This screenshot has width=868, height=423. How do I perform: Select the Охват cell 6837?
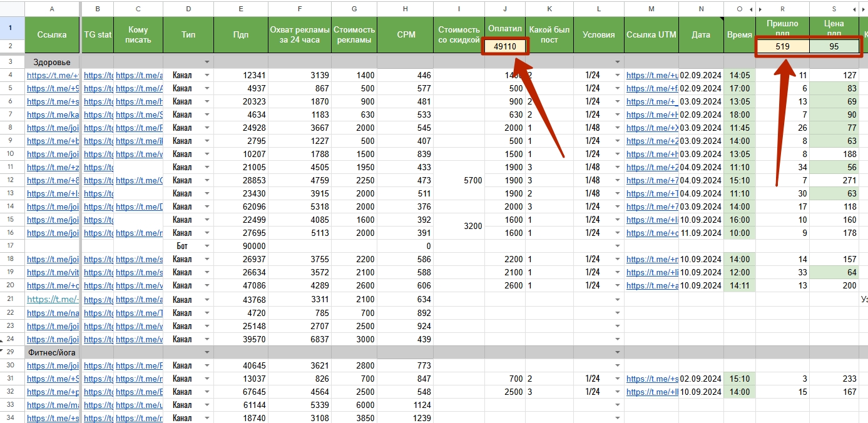(x=300, y=339)
